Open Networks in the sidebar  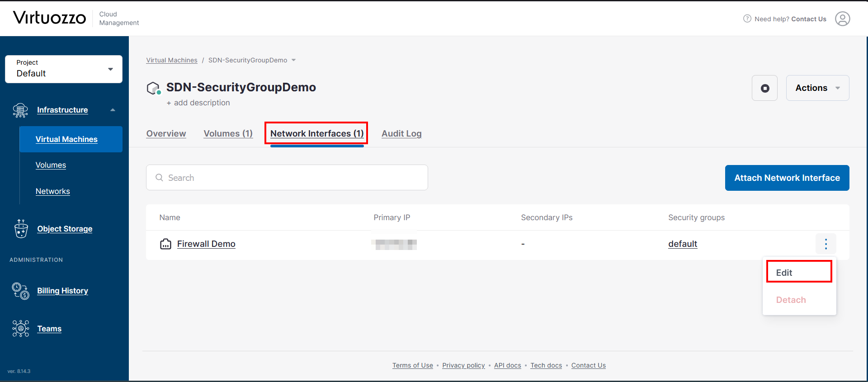point(53,191)
